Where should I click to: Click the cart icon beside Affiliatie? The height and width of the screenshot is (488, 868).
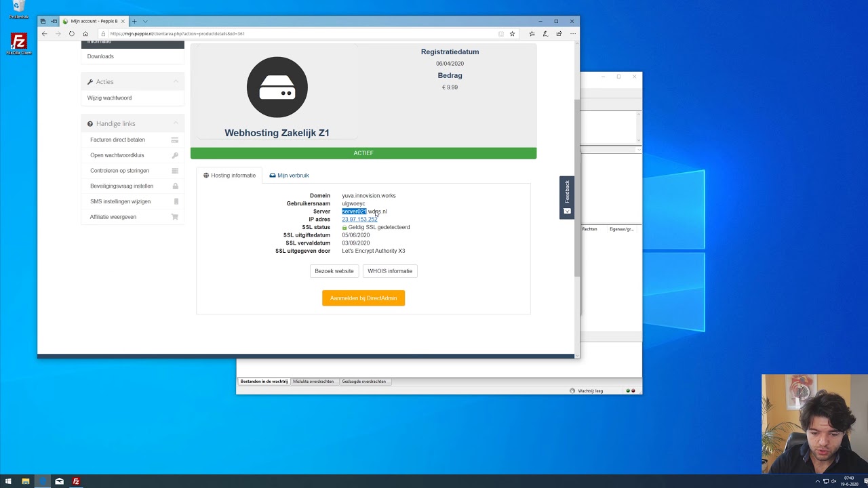175,217
